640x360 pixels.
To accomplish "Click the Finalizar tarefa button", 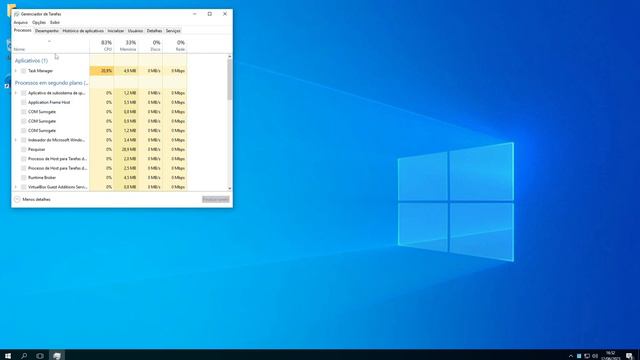I will [216, 200].
